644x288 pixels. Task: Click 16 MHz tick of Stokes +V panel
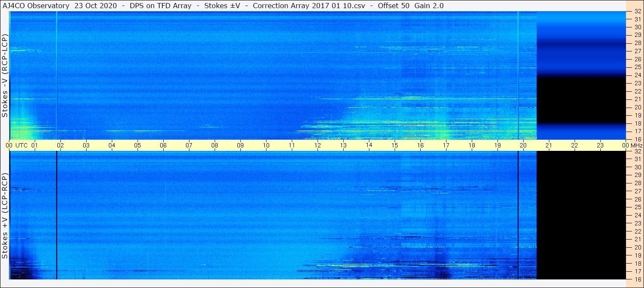tap(637, 279)
